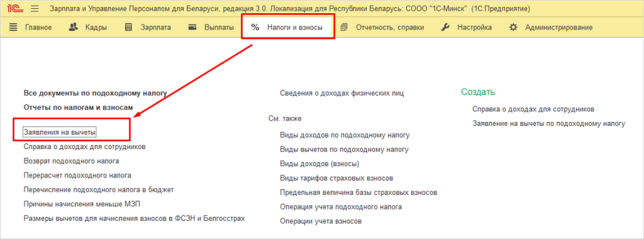Open the Главное section
644x239 pixels.
tap(38, 28)
